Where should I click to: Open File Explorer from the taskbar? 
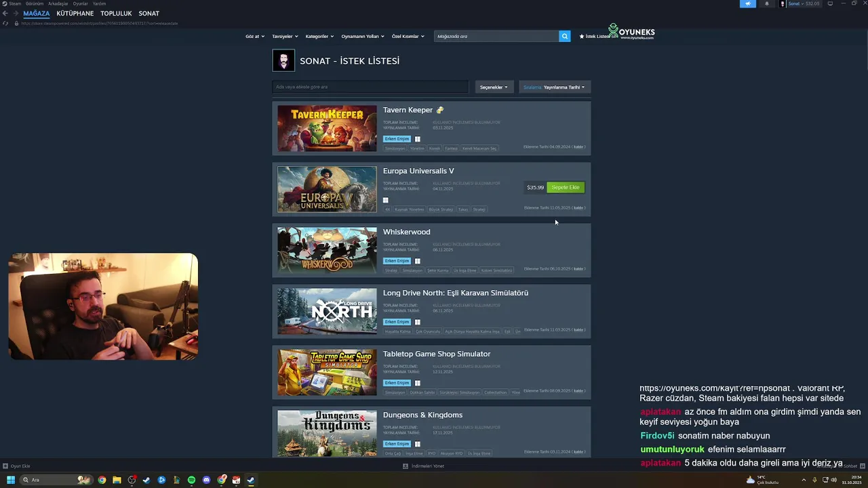click(117, 480)
